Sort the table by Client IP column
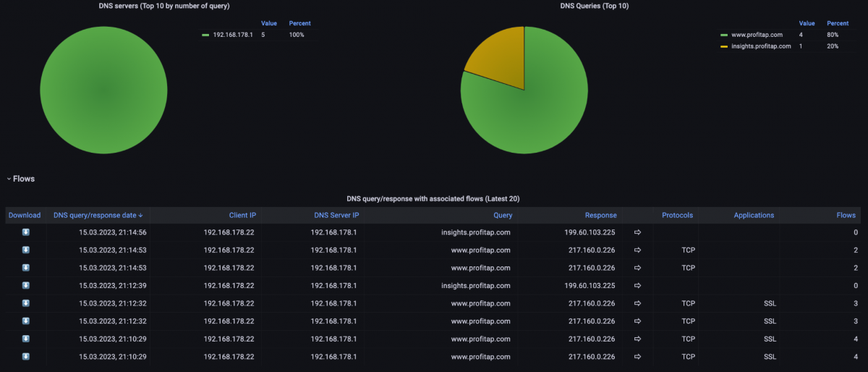Viewport: 868px width, 372px height. pyautogui.click(x=242, y=215)
